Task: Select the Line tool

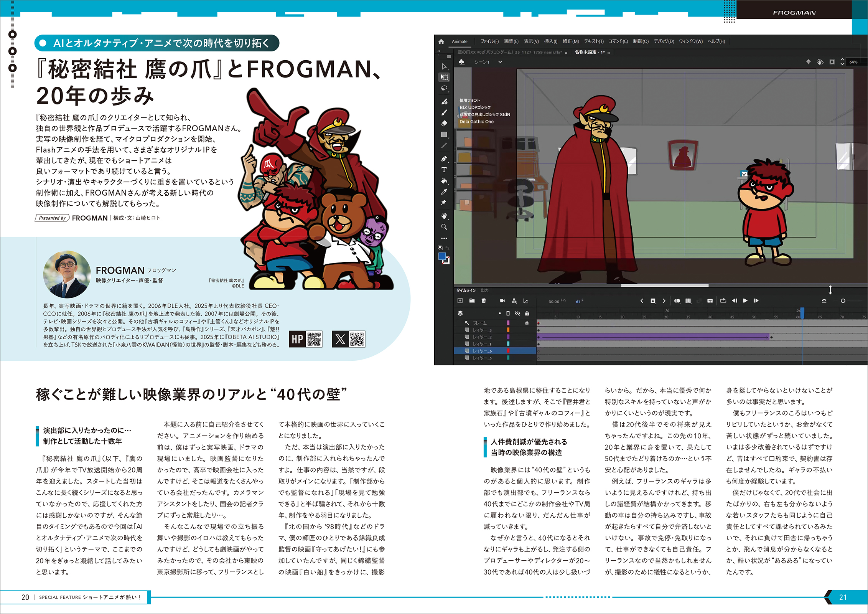Action: [444, 145]
